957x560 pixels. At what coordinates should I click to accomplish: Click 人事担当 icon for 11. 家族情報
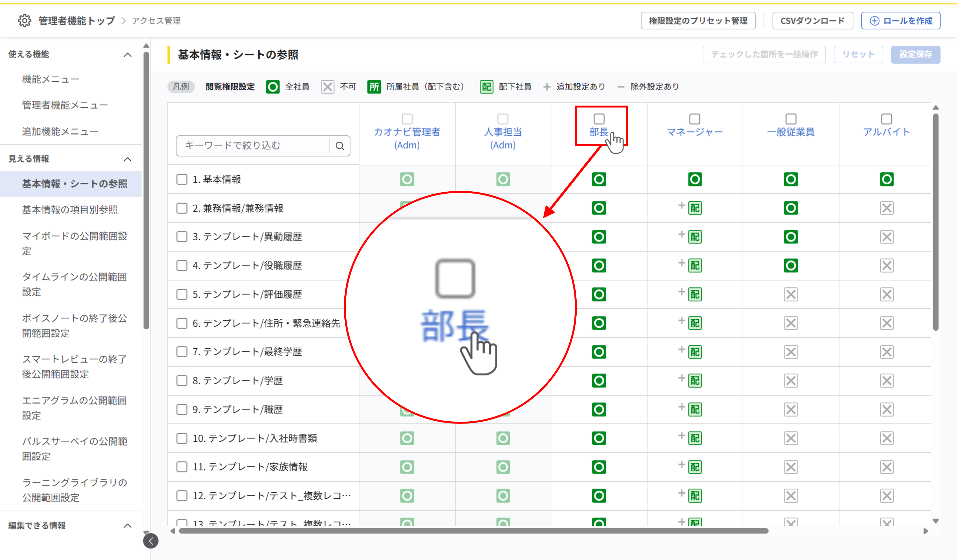(x=503, y=467)
